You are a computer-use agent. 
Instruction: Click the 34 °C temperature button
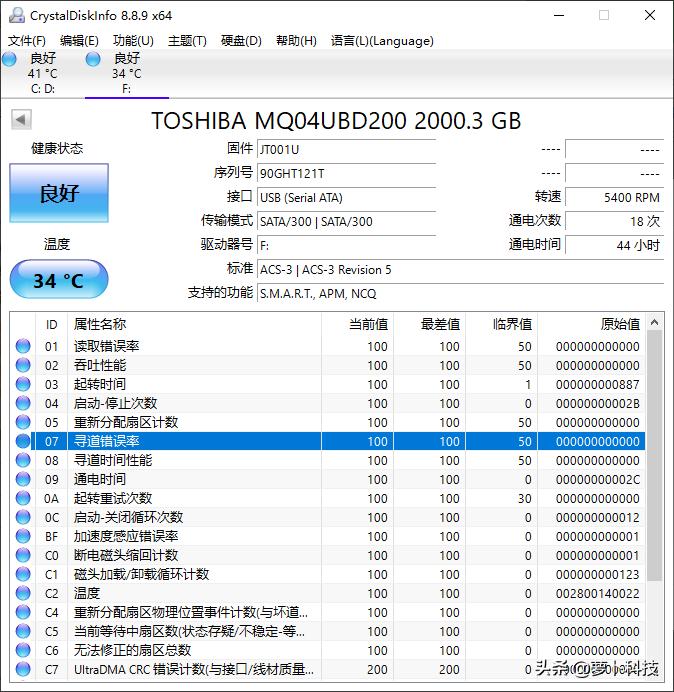59,280
